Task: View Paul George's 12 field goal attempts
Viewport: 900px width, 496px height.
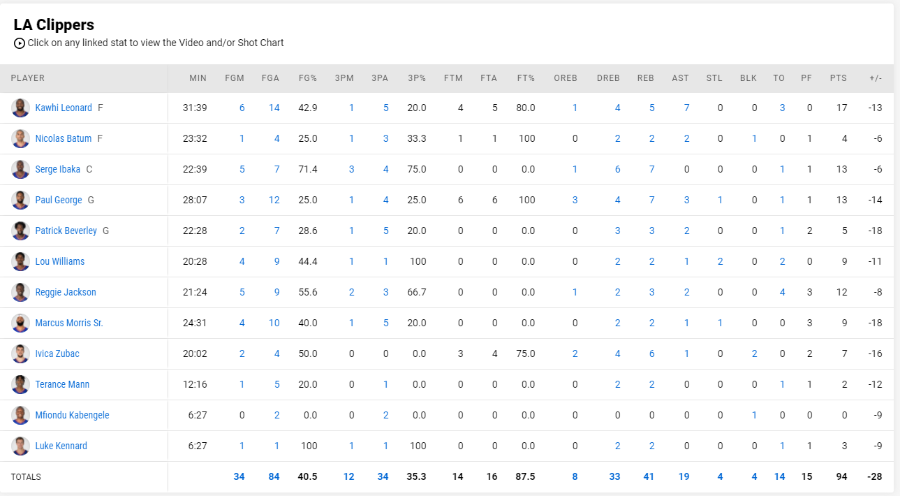Action: click(x=274, y=200)
